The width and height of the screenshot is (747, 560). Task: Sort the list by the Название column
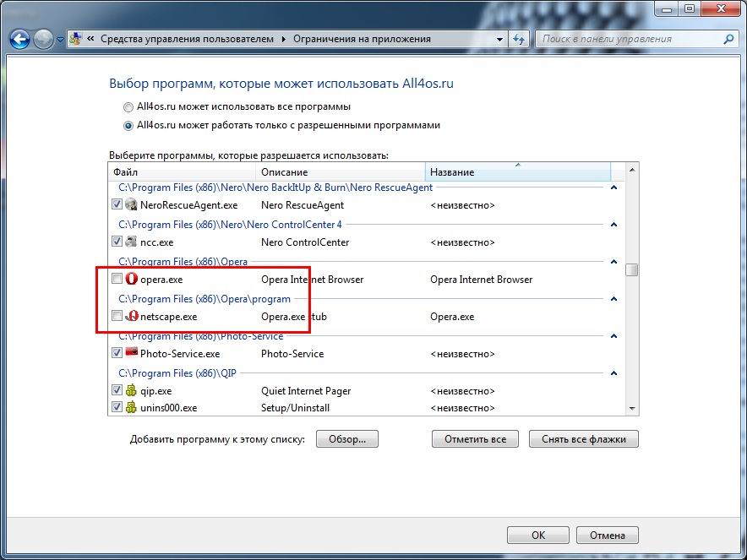(518, 172)
